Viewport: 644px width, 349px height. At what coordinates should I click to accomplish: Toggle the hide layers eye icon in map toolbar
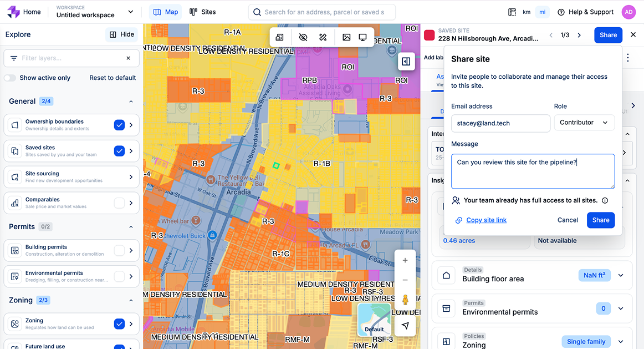tap(303, 37)
